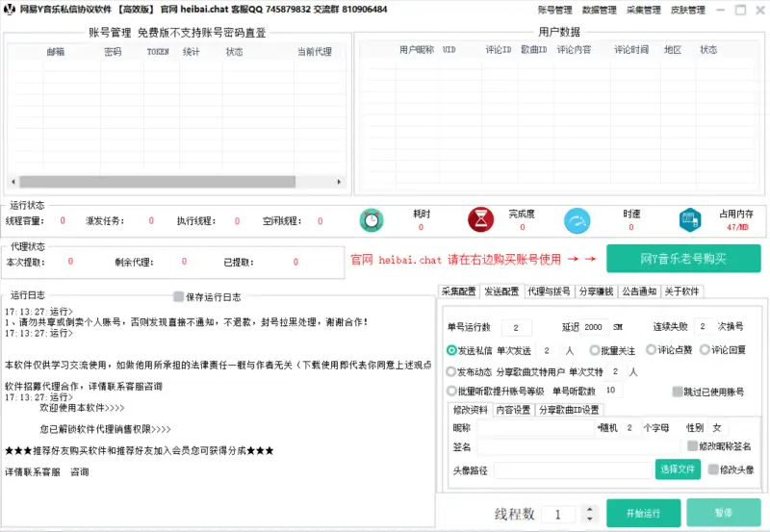Click the 开始运行 button
The height and width of the screenshot is (532, 770).
click(643, 514)
